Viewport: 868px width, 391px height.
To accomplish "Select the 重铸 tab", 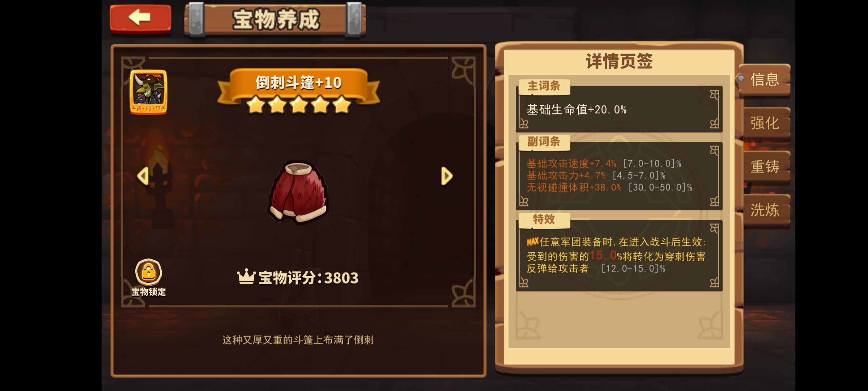I will [x=765, y=167].
